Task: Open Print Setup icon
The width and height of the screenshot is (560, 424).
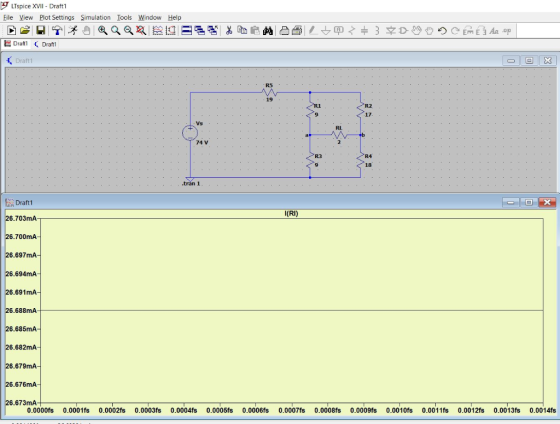Action: click(297, 31)
